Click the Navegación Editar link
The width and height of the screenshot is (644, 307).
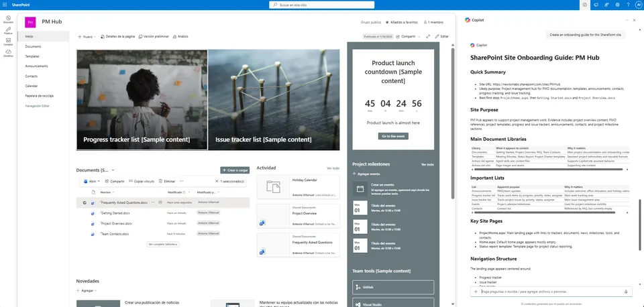(x=38, y=106)
